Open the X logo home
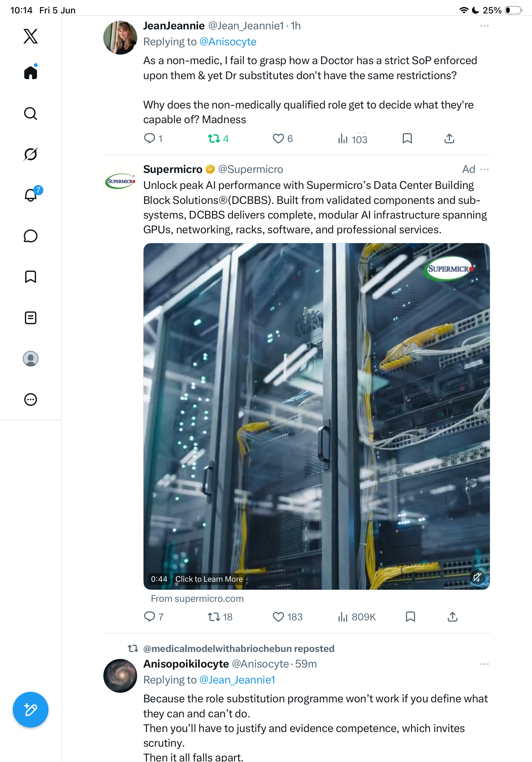The width and height of the screenshot is (532, 762). tap(31, 36)
